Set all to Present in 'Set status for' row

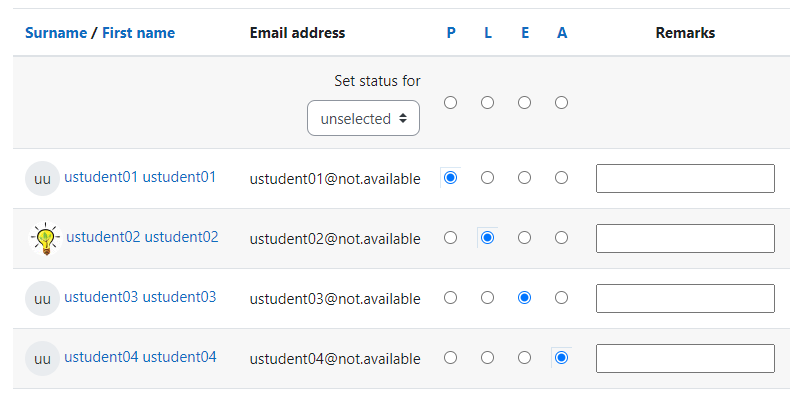[450, 103]
